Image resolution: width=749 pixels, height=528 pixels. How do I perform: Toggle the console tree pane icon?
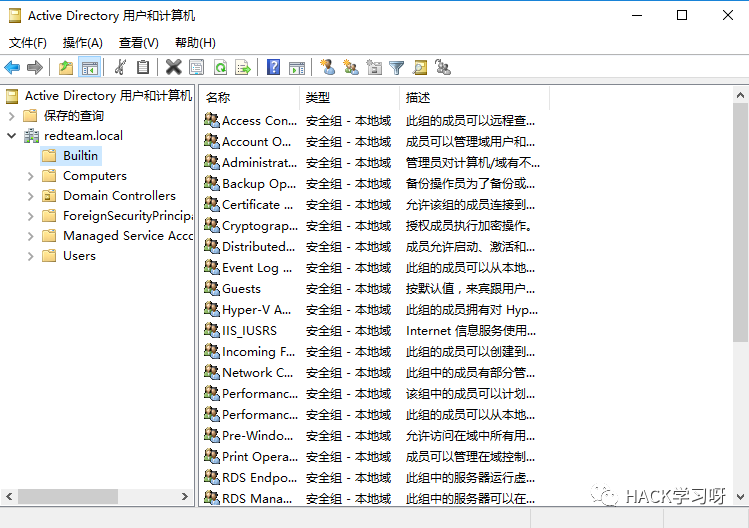point(89,67)
